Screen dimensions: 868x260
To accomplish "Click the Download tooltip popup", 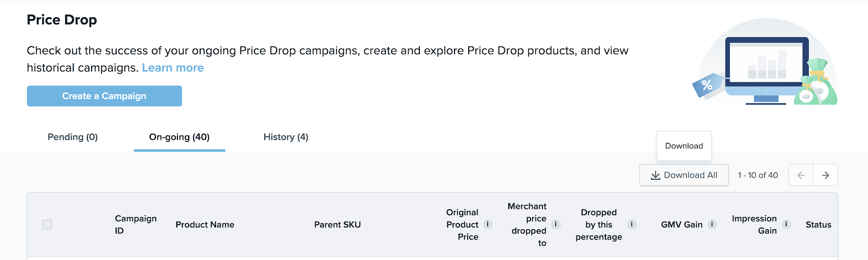I will (684, 146).
